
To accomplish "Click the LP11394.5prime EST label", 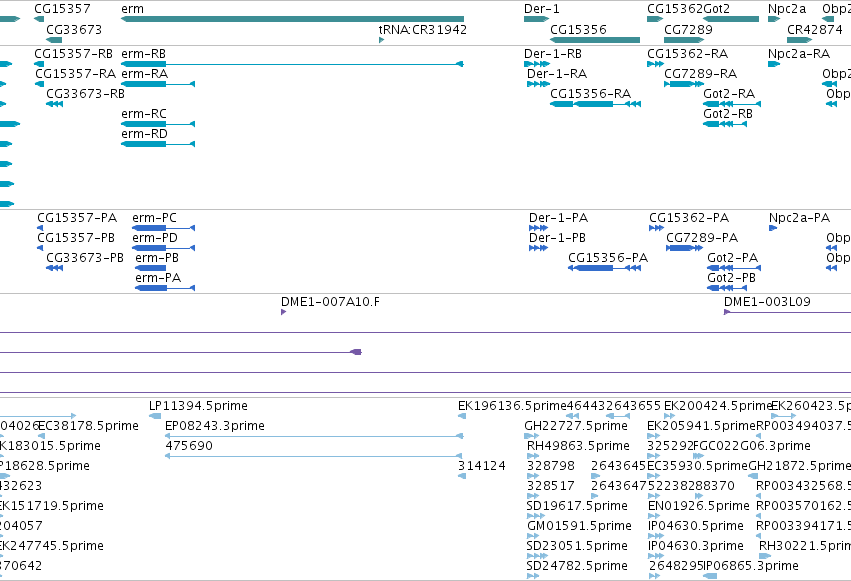I will (x=198, y=406).
